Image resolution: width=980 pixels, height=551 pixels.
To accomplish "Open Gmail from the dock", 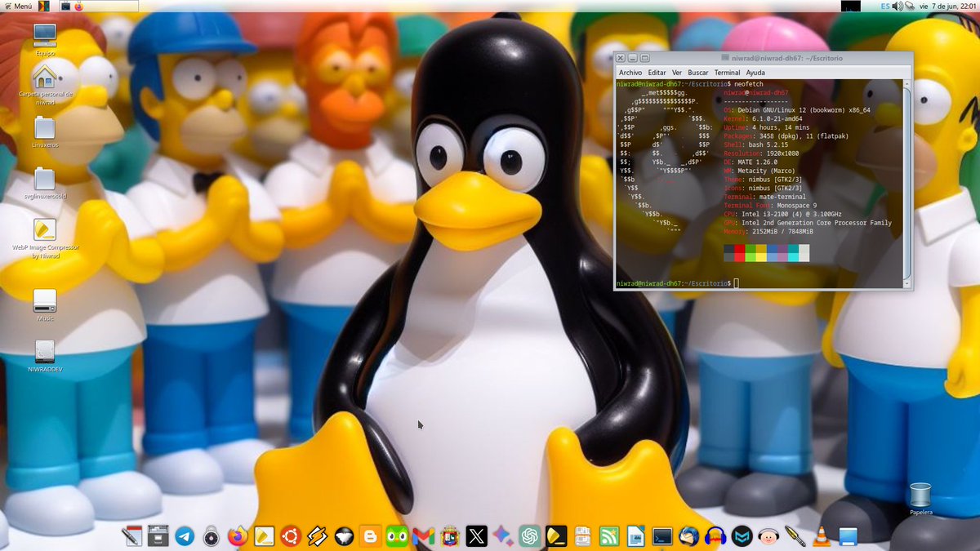I will (x=423, y=536).
